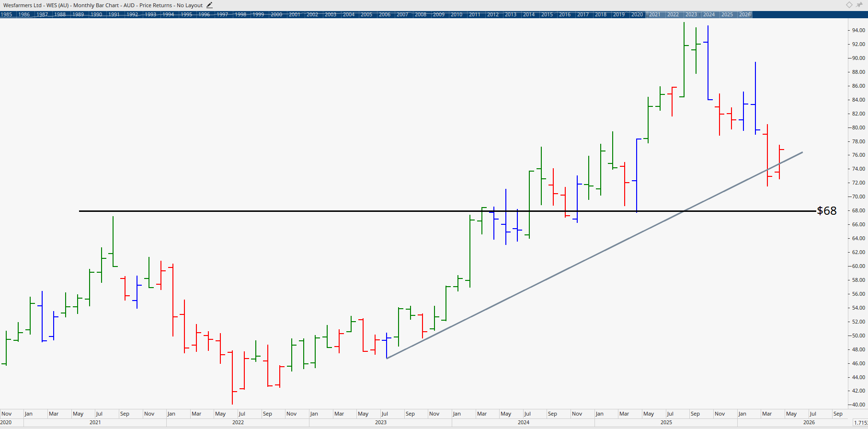Click the pencil edit icon beside chart title
Viewport: 868px width, 429px height.
(x=209, y=5)
